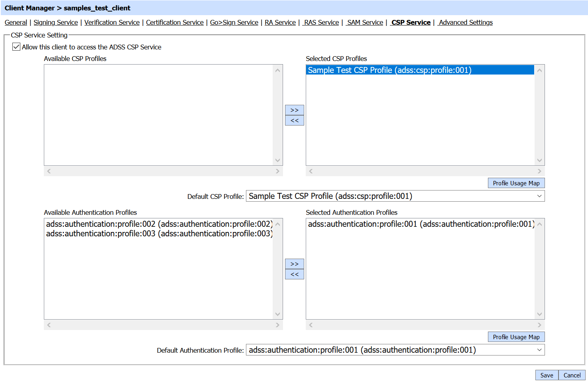
Task: Open the Advanced Settings tab
Action: (x=466, y=22)
